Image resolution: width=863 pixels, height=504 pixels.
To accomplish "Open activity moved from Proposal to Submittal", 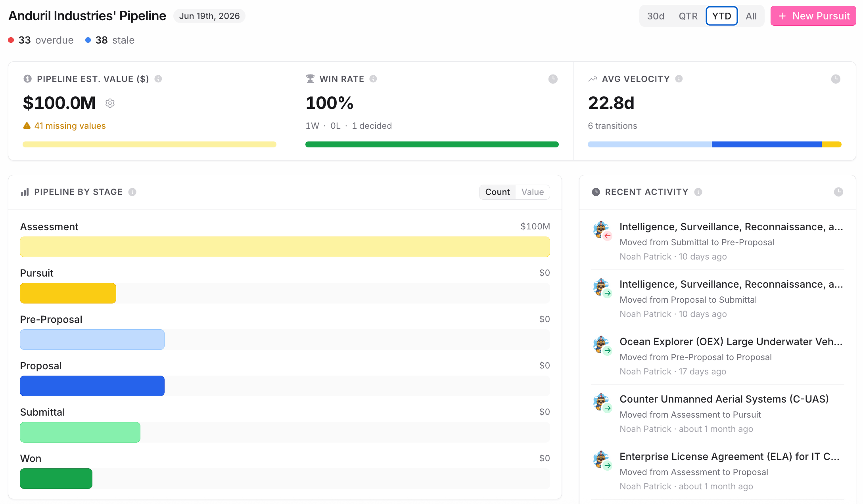I will click(717, 298).
